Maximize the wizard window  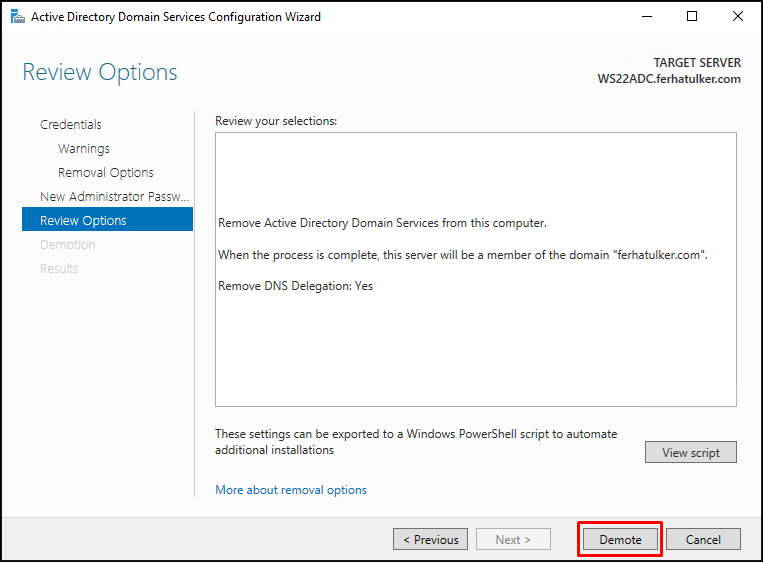click(x=691, y=17)
